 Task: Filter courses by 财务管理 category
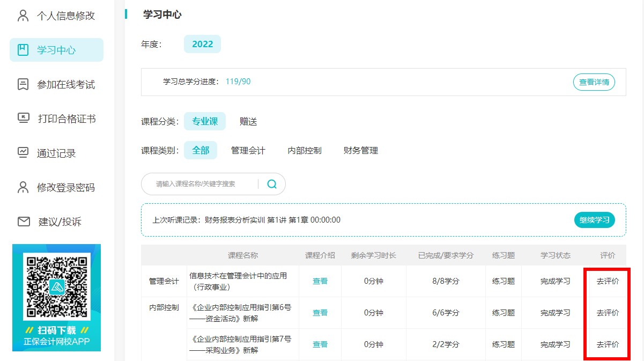coord(361,151)
